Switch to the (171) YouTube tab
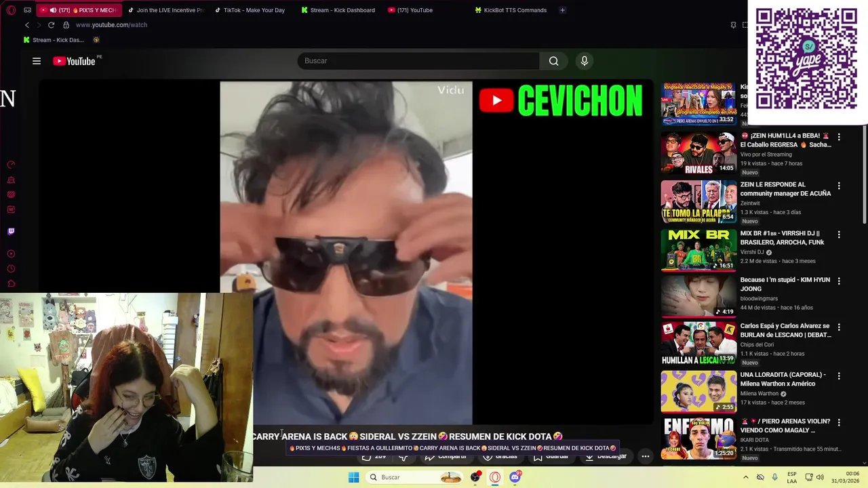This screenshot has width=868, height=488. click(x=426, y=10)
